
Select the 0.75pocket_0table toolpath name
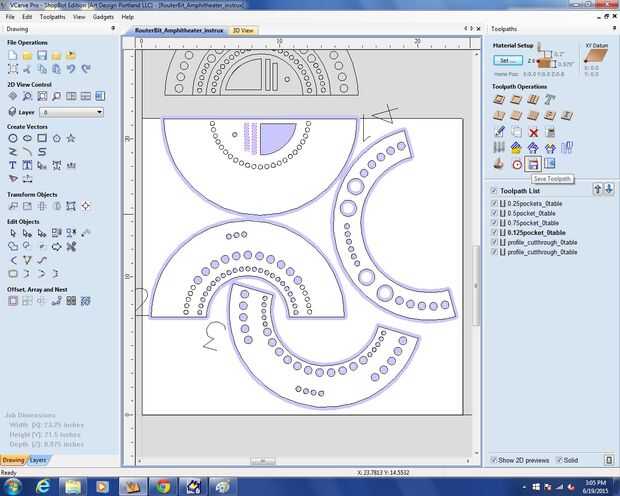pyautogui.click(x=533, y=223)
